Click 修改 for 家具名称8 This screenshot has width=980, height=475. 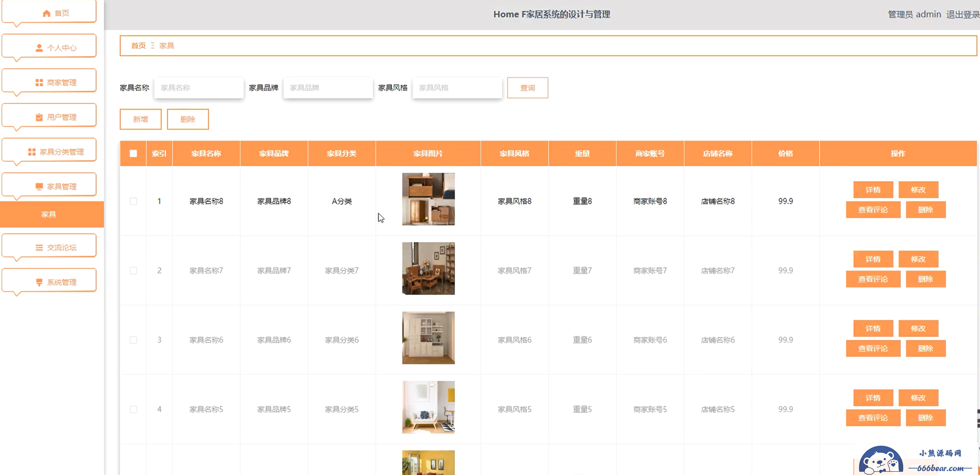pyautogui.click(x=918, y=190)
